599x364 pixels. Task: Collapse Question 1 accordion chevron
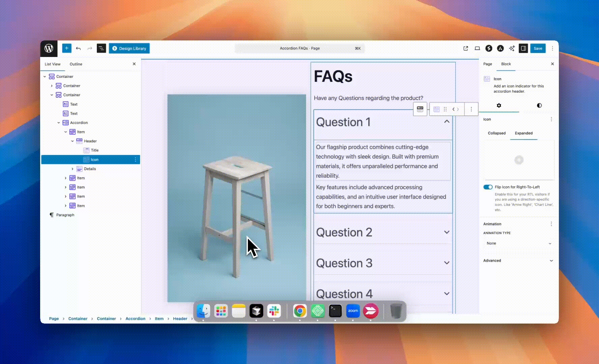pyautogui.click(x=447, y=122)
